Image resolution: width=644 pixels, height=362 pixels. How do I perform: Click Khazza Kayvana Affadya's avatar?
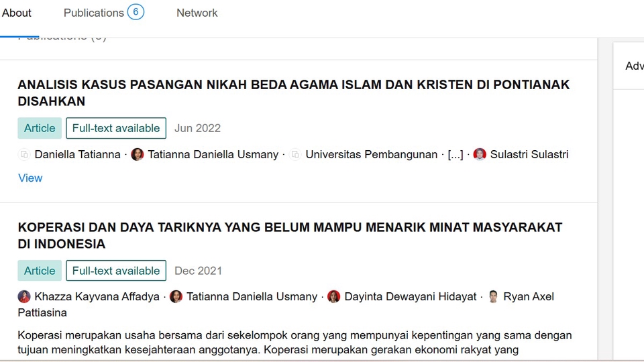point(24,296)
